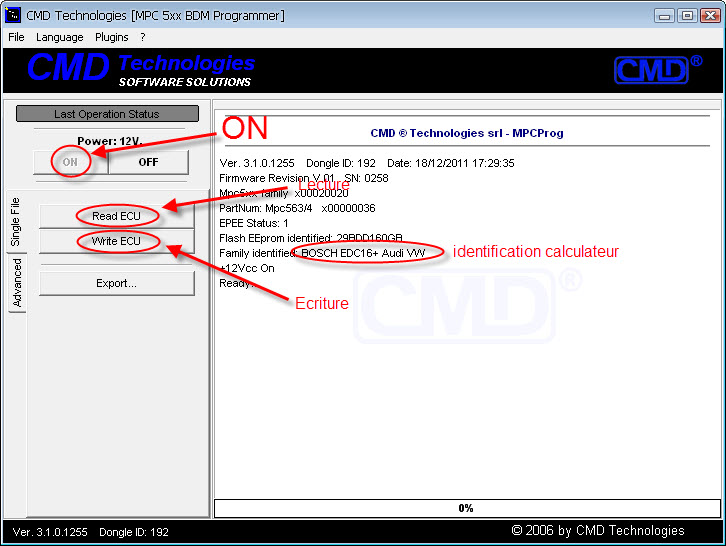Expand the Plugins menu
The height and width of the screenshot is (546, 726).
[x=112, y=37]
